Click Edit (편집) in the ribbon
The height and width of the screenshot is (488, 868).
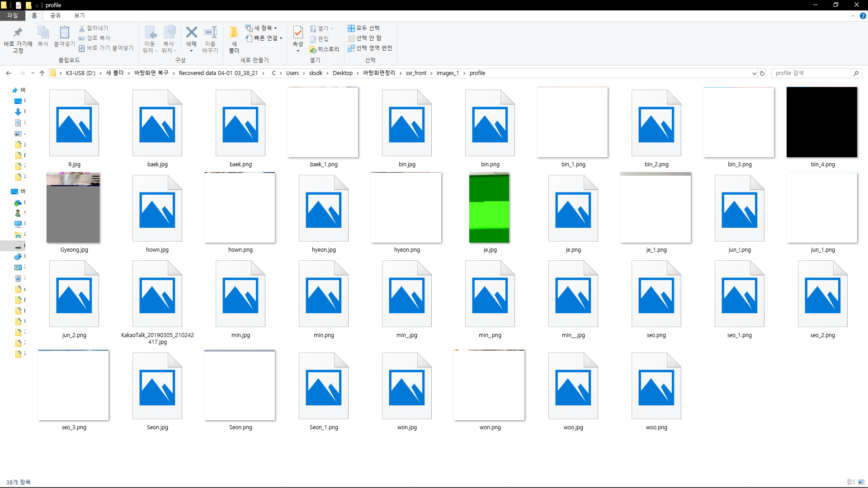319,39
